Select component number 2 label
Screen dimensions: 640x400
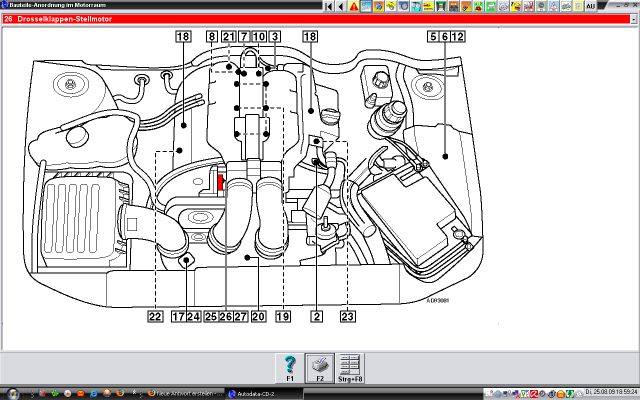316,317
